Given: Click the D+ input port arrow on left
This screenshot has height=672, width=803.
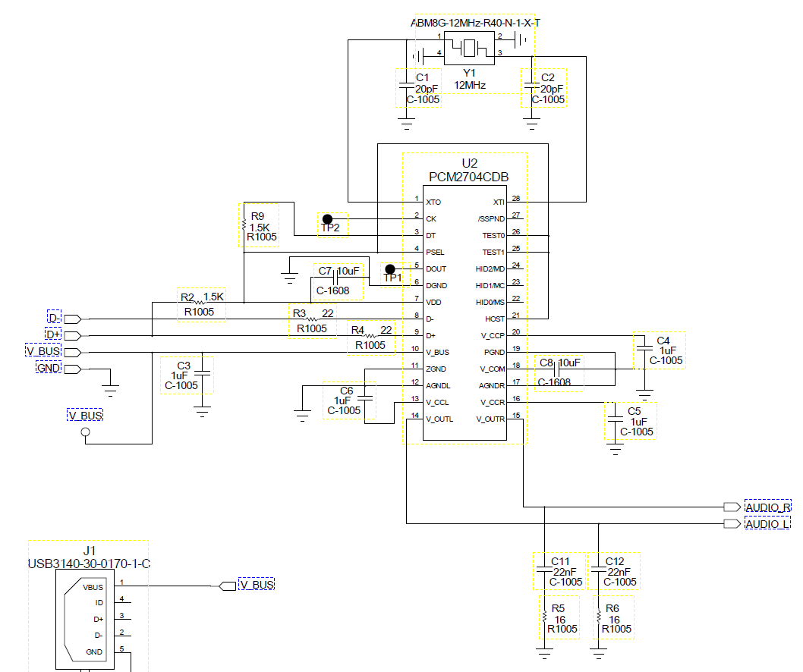Looking at the screenshot, I should click(73, 336).
